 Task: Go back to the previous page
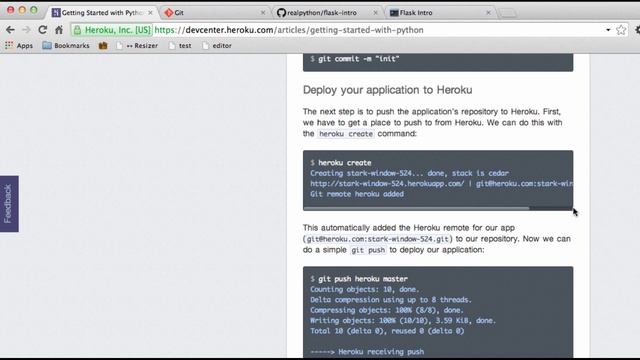[10, 30]
